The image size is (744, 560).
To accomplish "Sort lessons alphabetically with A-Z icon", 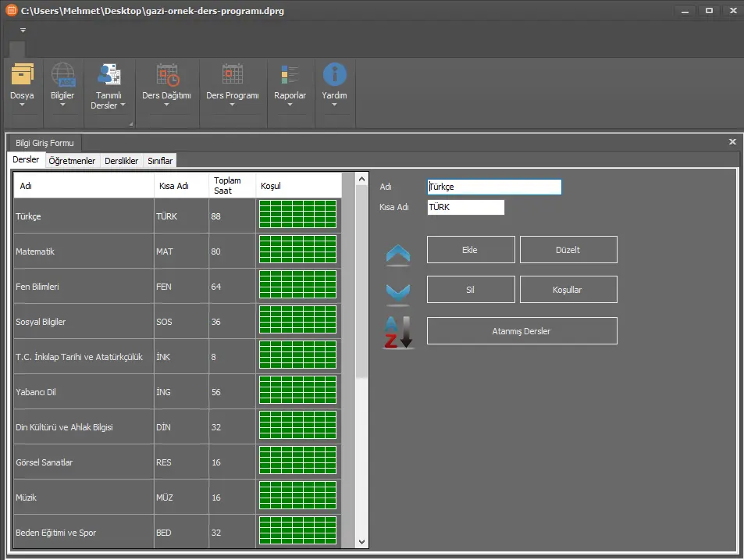I will [x=398, y=332].
